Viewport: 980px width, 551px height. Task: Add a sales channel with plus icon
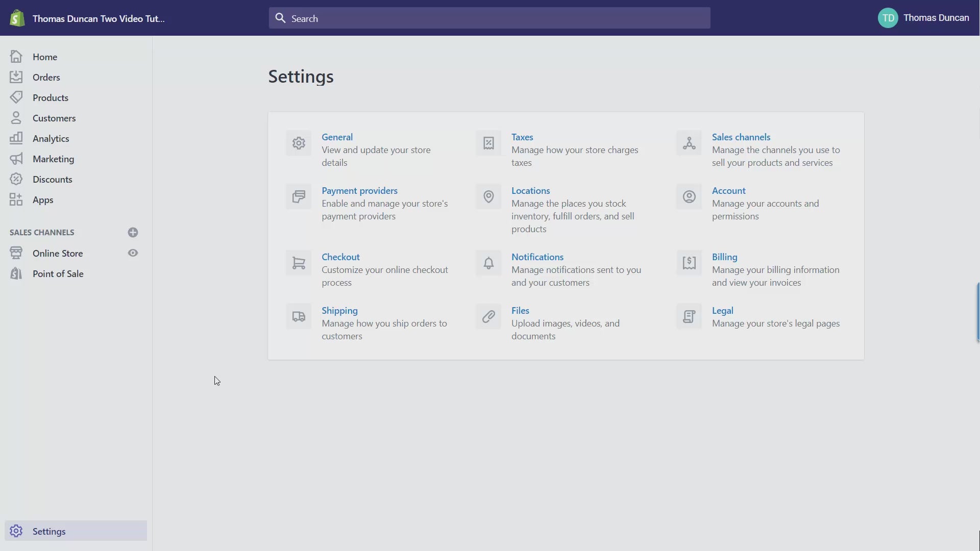[133, 233]
